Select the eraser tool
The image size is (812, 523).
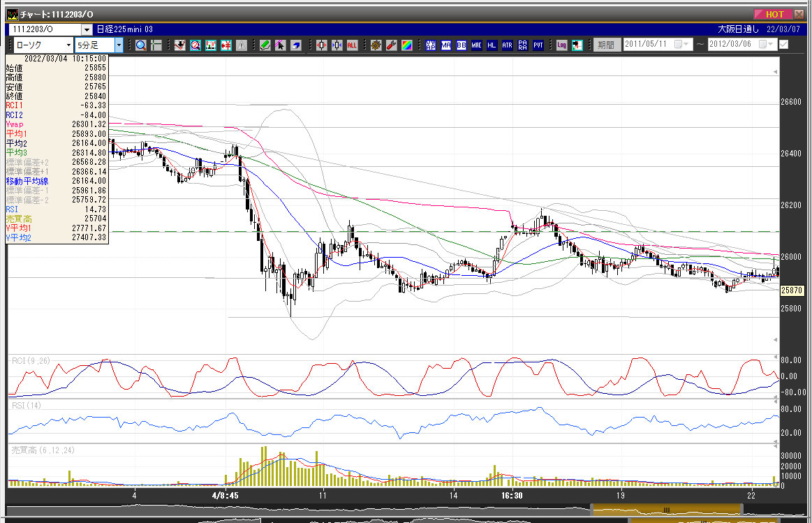click(x=296, y=45)
